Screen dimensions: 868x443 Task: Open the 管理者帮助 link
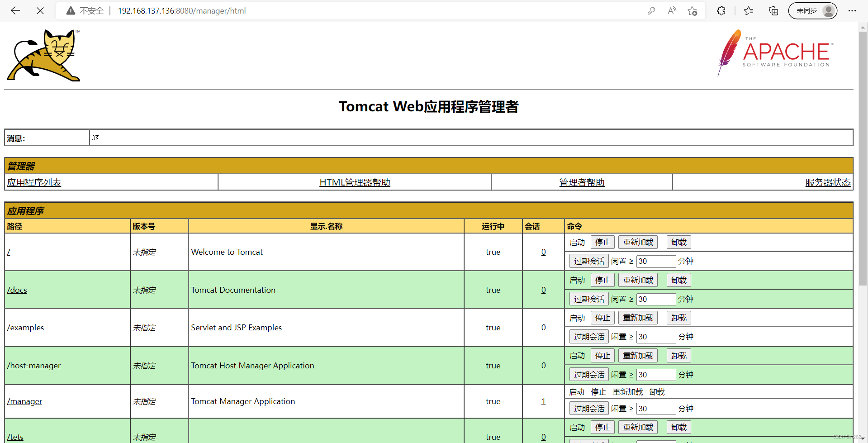[582, 182]
